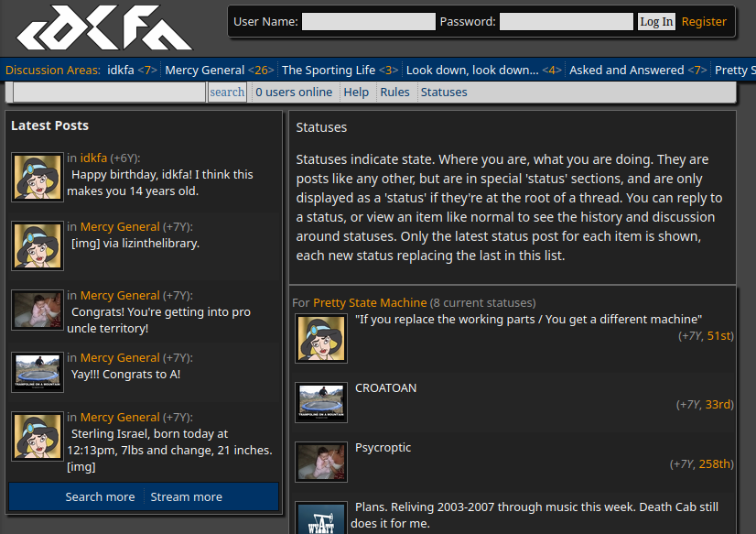
Task: Focus the Password input field
Action: click(x=566, y=22)
